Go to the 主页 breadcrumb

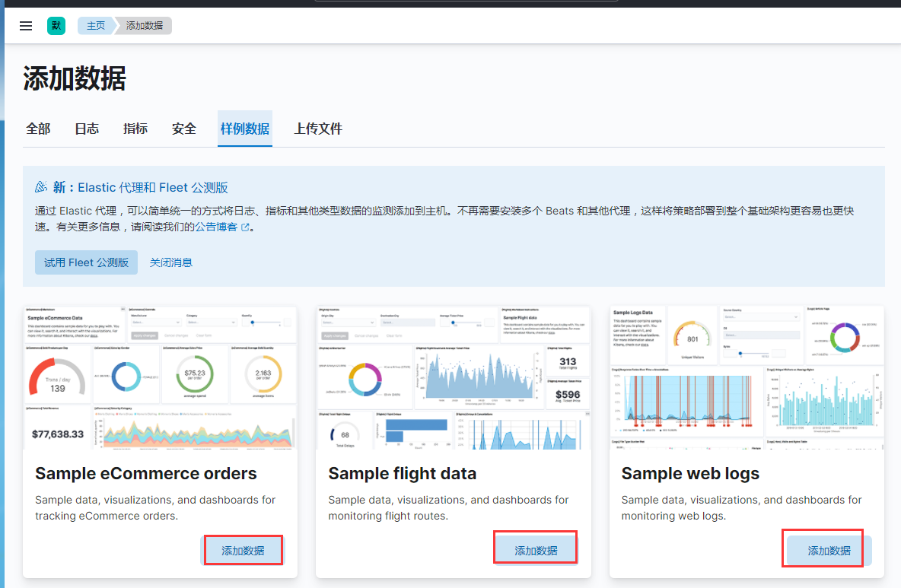(x=95, y=26)
